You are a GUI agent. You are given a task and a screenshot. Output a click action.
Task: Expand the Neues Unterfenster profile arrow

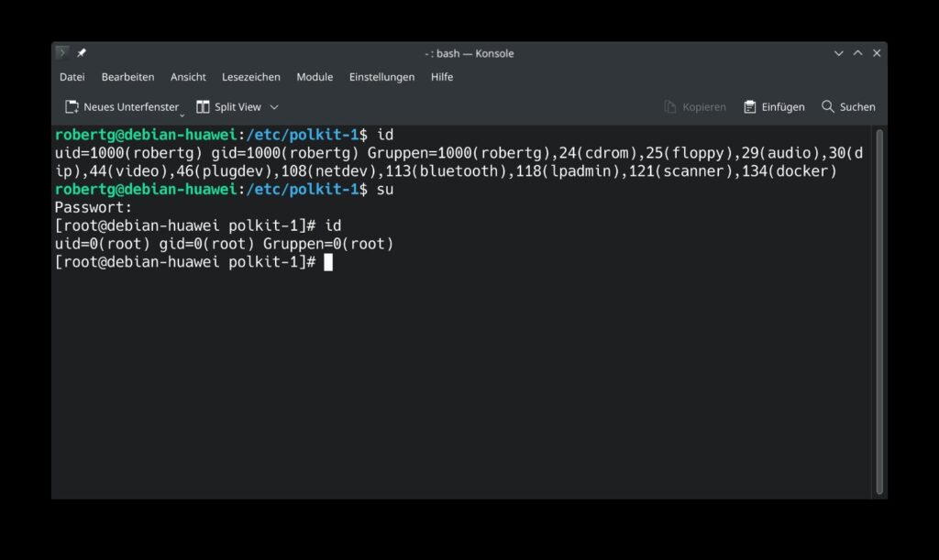point(182,114)
